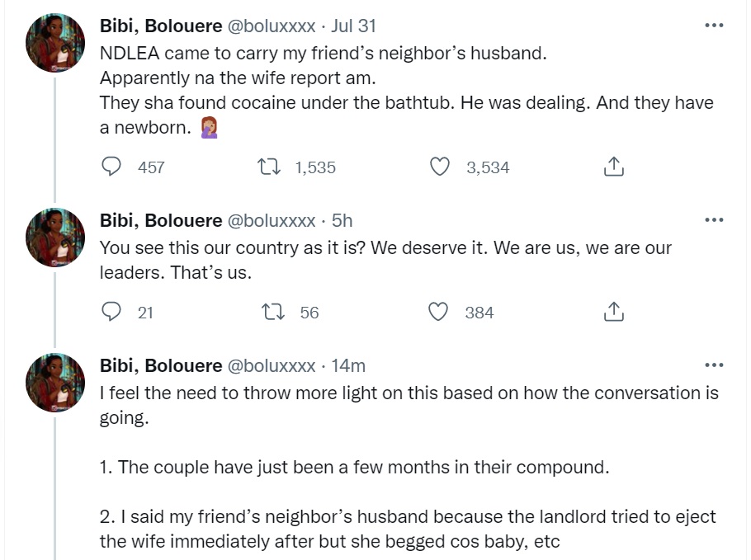Like the tweet with 3,534 likes
The width and height of the screenshot is (751, 560).
(441, 167)
